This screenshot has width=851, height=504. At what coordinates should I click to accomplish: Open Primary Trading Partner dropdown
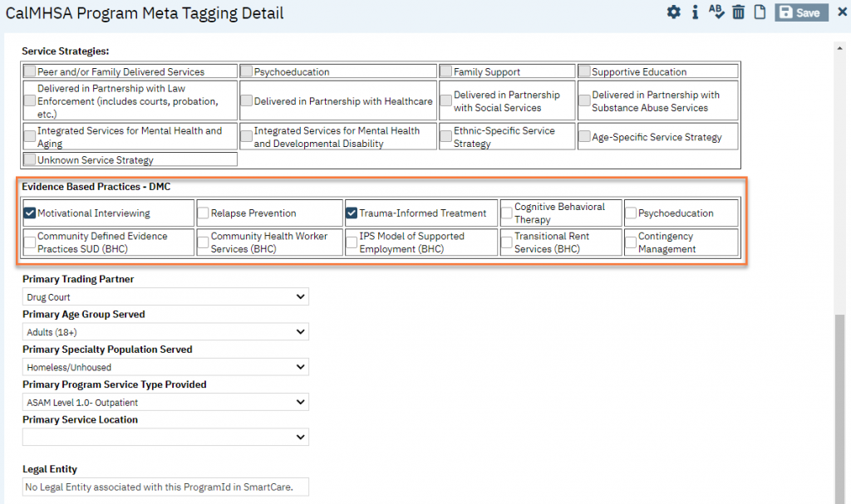(165, 296)
